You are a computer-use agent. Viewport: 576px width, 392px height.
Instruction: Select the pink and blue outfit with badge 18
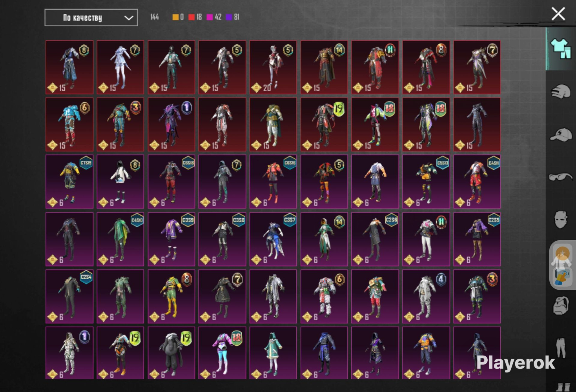click(222, 353)
